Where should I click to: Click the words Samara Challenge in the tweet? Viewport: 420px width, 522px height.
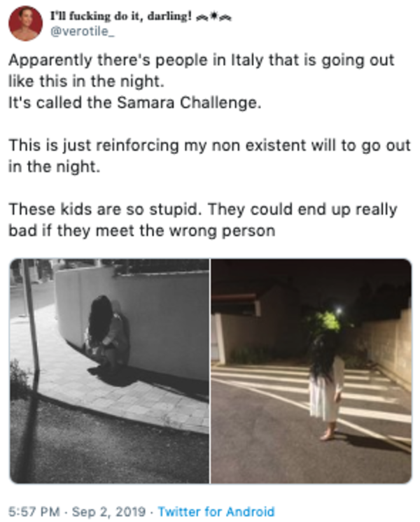click(187, 103)
